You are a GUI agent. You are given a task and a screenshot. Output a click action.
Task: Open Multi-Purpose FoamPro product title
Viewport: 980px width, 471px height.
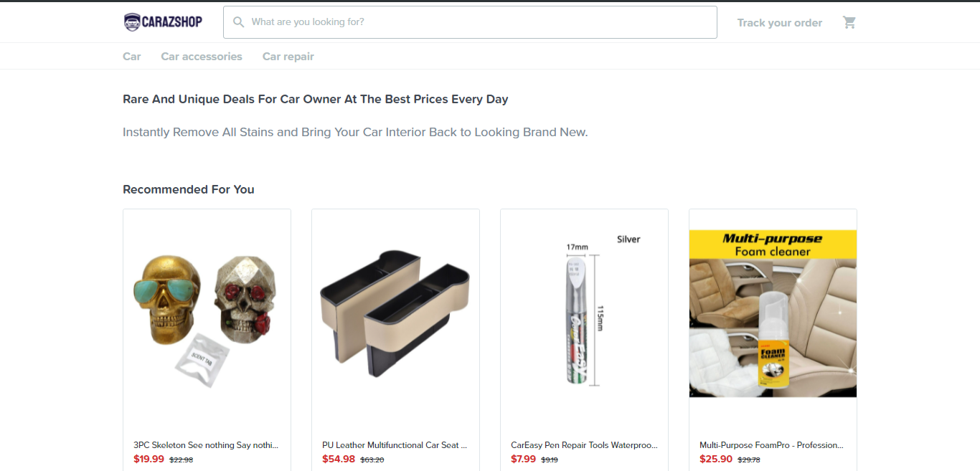pos(772,445)
